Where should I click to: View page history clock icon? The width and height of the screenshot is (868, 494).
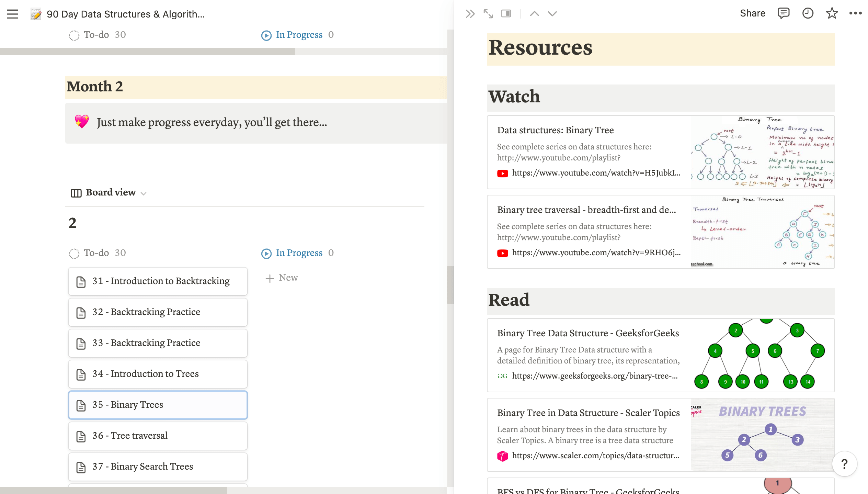tap(808, 13)
